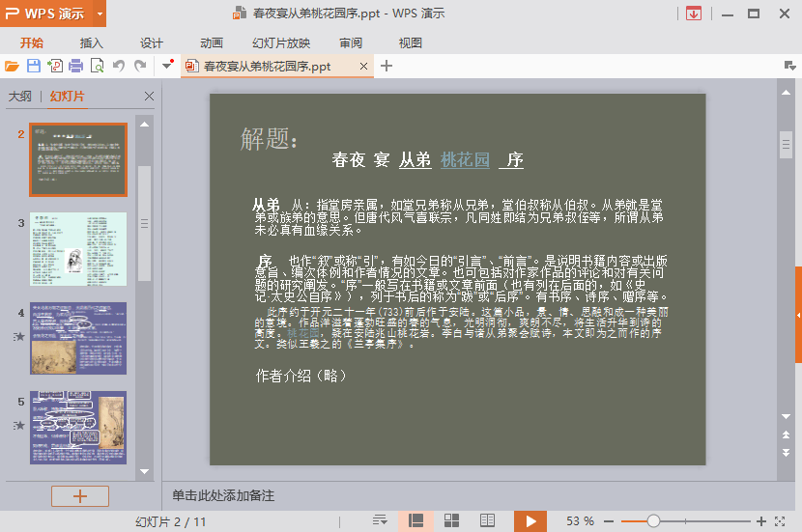This screenshot has height=532, width=802.
Task: Click fit-to-window icon in status bar
Action: pos(785,520)
